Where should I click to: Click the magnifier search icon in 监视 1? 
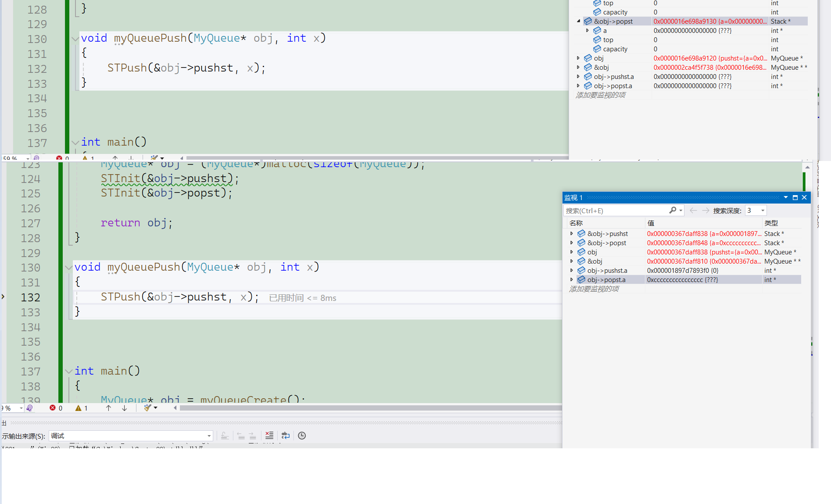[x=673, y=211]
